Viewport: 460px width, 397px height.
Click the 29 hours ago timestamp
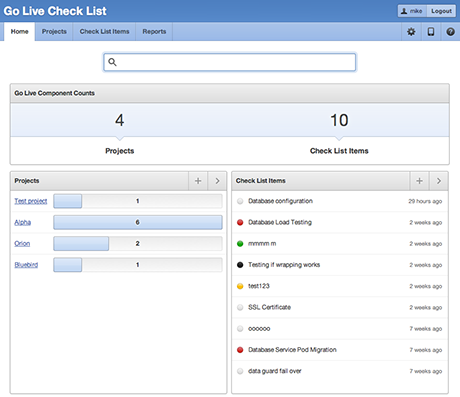[x=425, y=201]
